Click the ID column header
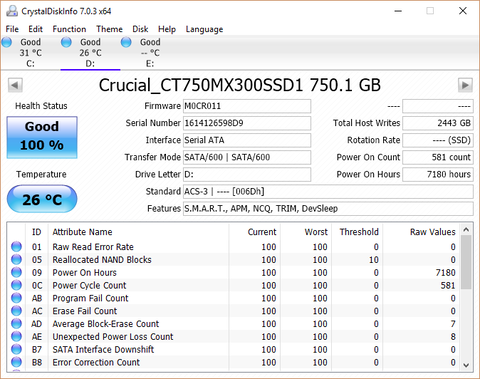 tap(37, 232)
